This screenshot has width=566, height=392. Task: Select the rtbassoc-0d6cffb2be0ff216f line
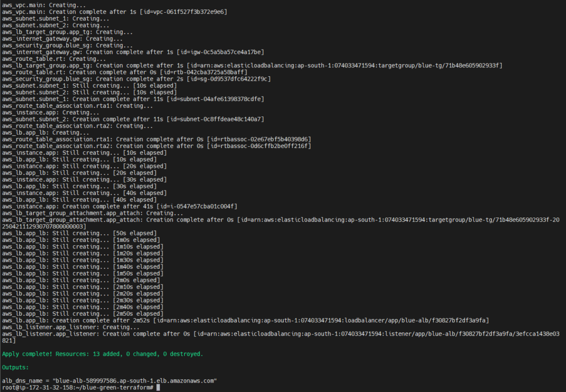click(156, 146)
